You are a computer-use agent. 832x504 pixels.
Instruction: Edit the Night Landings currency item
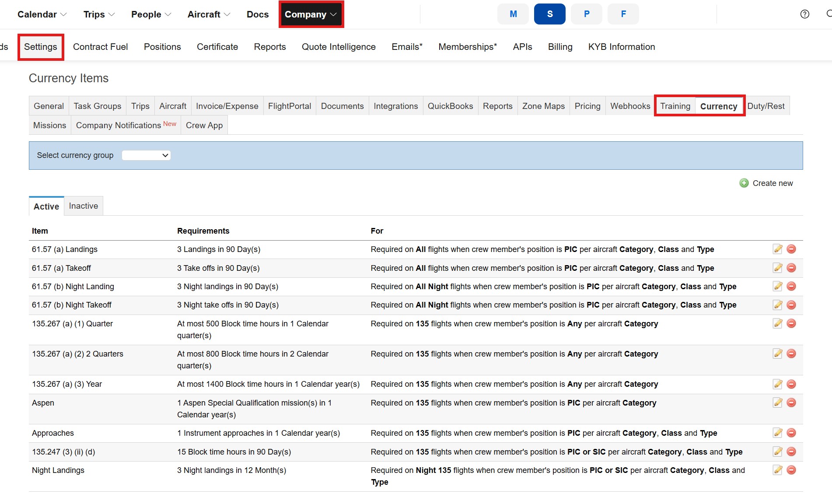777,470
